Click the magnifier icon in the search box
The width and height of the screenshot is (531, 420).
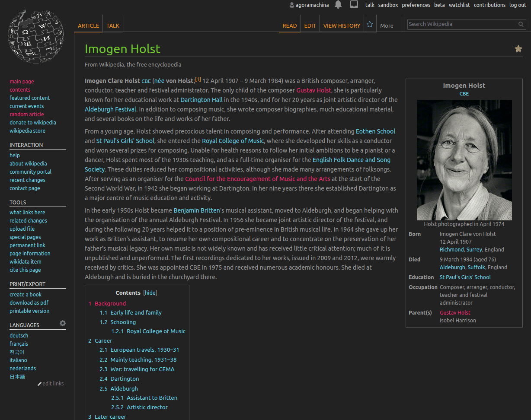pyautogui.click(x=521, y=24)
